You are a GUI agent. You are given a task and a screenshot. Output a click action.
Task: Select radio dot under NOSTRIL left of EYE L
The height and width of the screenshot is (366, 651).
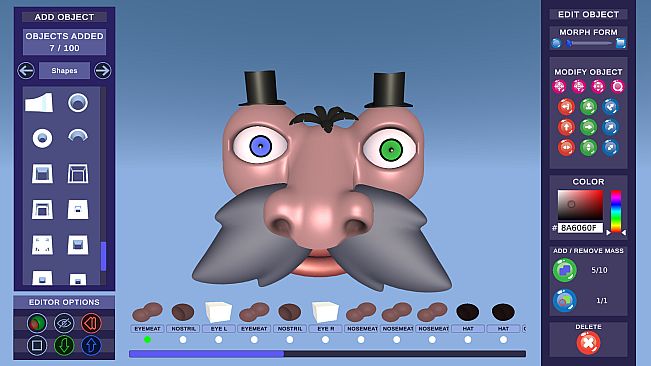pos(183,339)
